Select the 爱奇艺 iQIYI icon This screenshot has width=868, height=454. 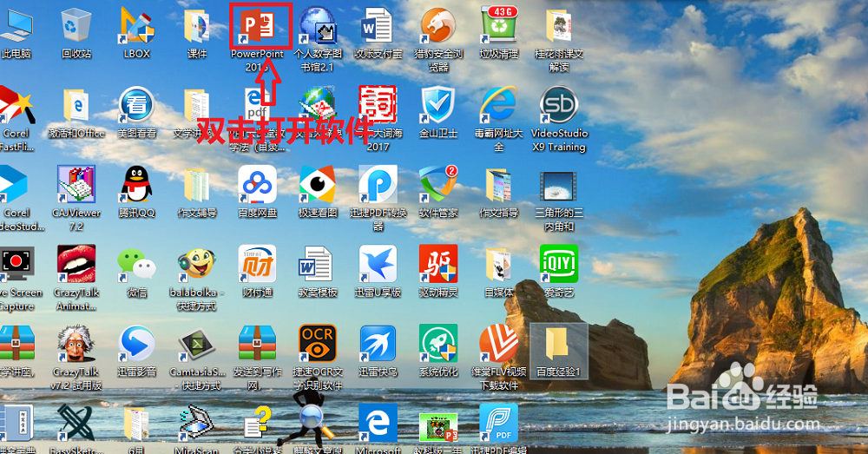pyautogui.click(x=559, y=264)
